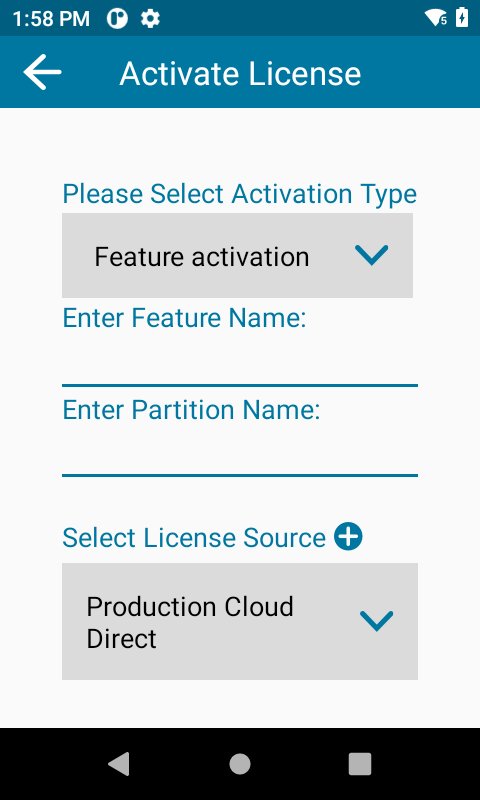480x800 pixels.
Task: Tap the Android back triangle button
Action: tap(119, 764)
